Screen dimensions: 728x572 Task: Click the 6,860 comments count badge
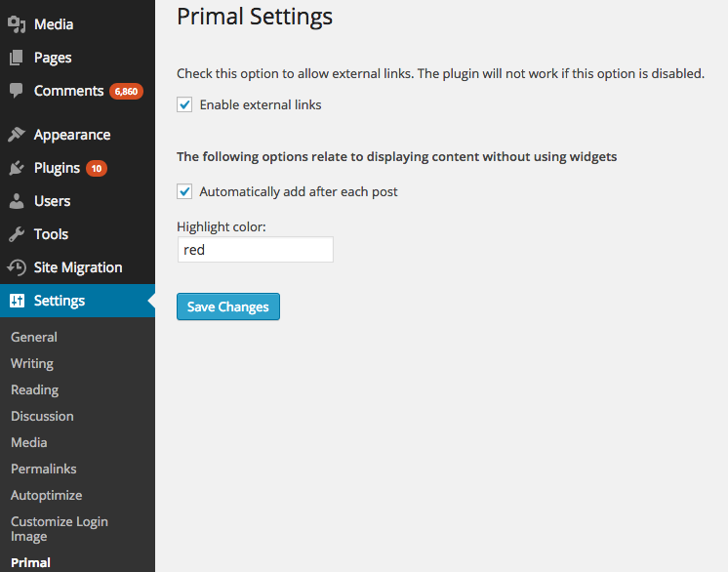tap(127, 92)
